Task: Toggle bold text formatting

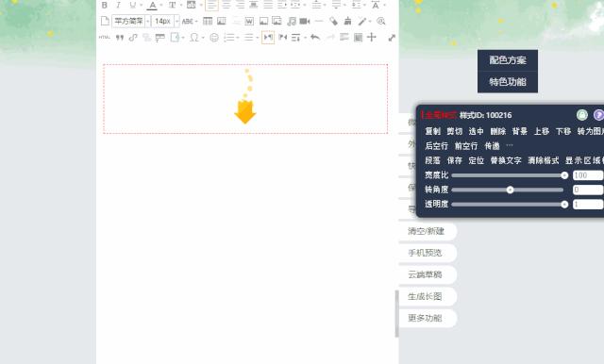Action: [105, 5]
